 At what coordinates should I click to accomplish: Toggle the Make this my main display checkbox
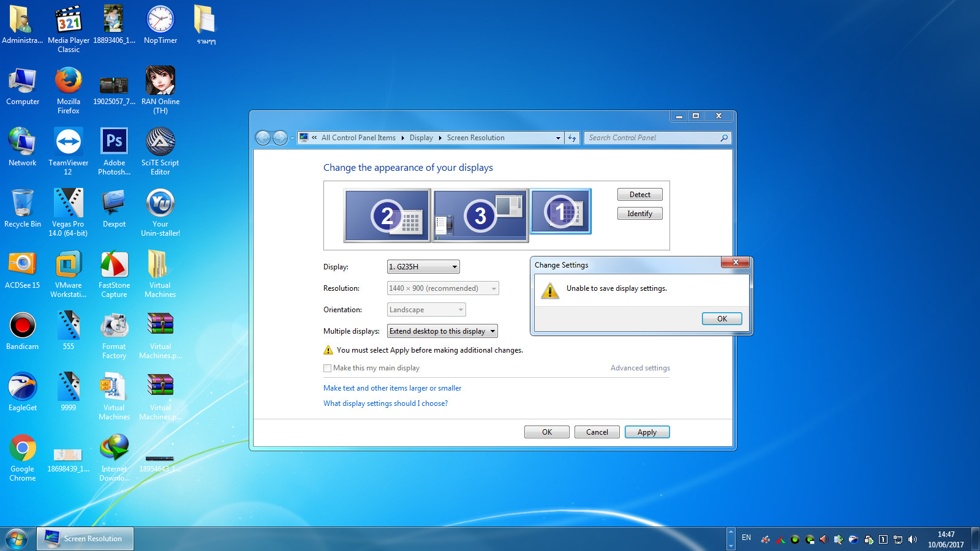327,368
